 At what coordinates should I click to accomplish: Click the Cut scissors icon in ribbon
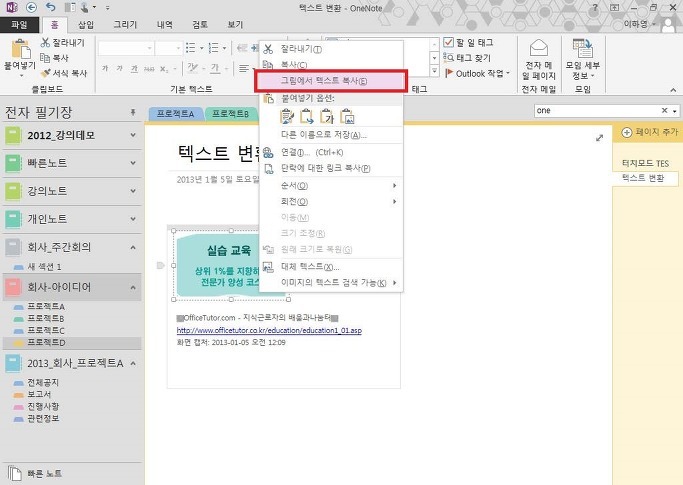47,43
